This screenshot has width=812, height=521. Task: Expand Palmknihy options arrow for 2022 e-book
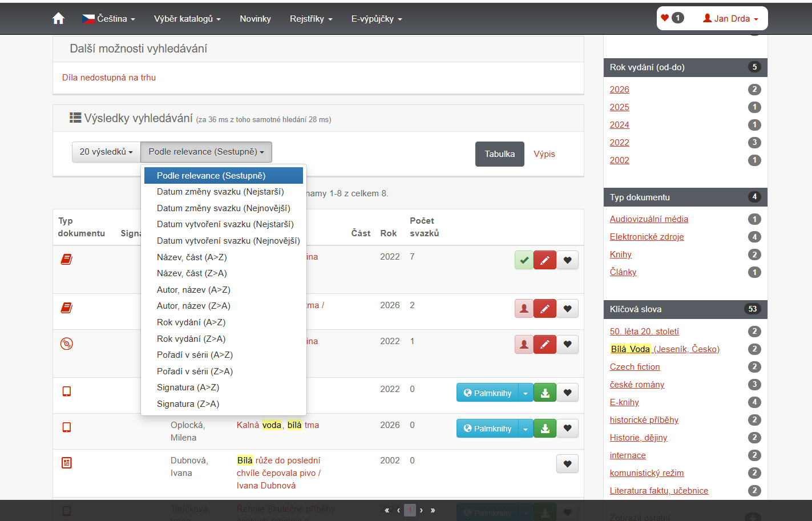[x=526, y=393]
